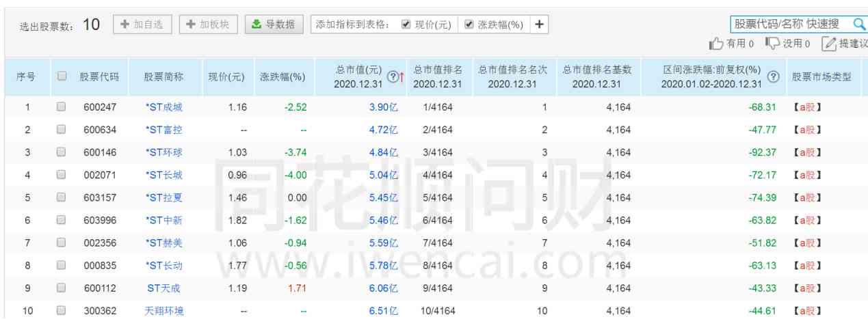Sort by the 股票代码 column header

click(99, 77)
